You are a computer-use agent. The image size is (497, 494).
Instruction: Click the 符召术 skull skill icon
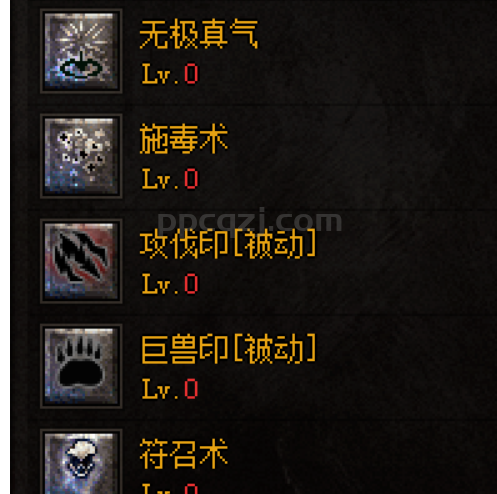[x=81, y=462]
